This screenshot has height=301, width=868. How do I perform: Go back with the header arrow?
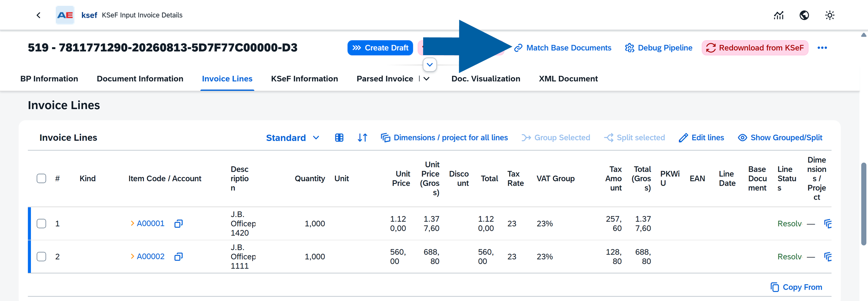click(x=38, y=15)
